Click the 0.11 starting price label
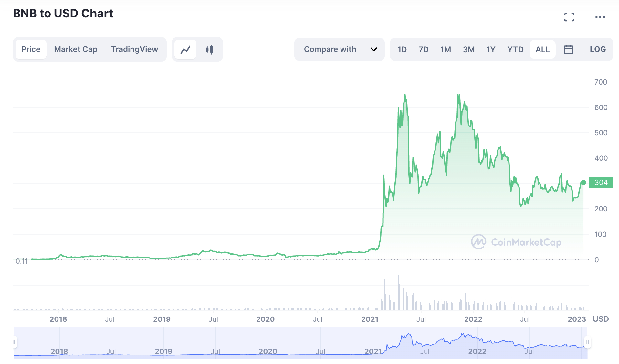619x364 pixels. tap(22, 261)
